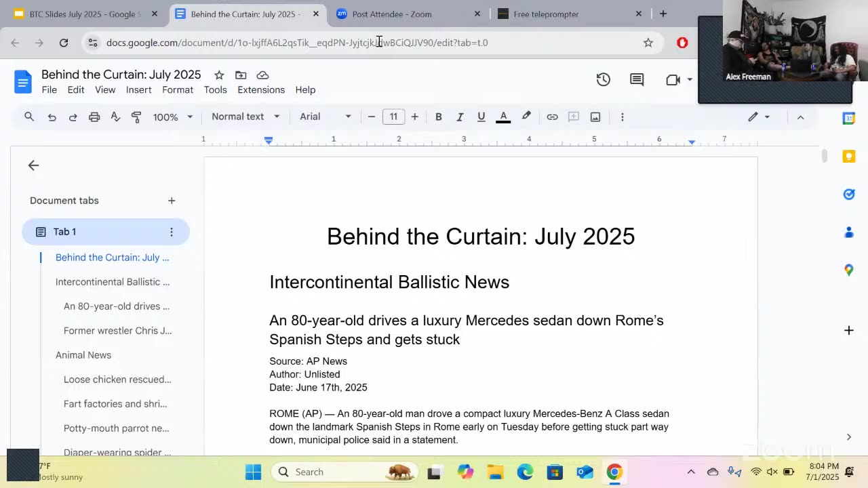Image resolution: width=868 pixels, height=488 pixels.
Task: Activate the paint format tool
Action: (x=136, y=117)
